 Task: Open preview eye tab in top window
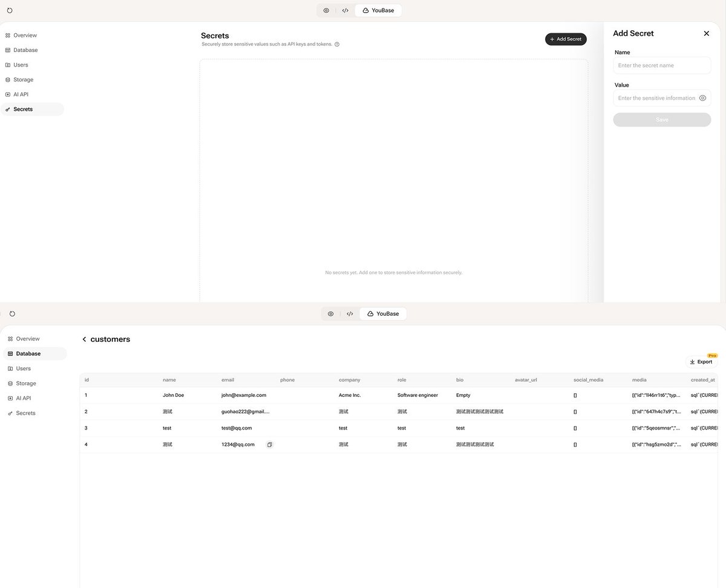[x=326, y=10]
